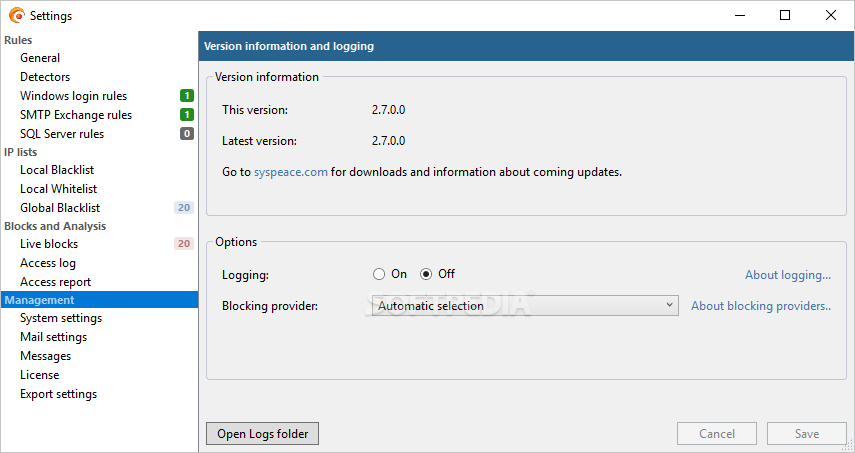
Task: Open the License page
Action: pyautogui.click(x=39, y=375)
